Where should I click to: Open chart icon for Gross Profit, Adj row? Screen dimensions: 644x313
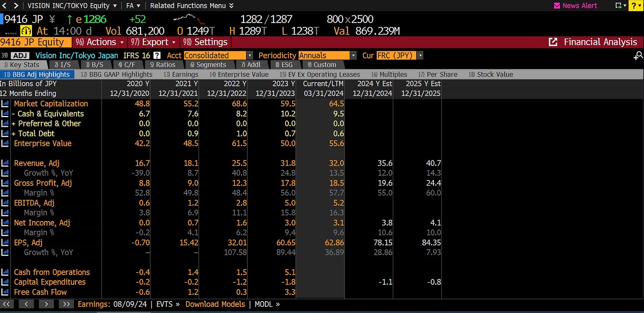pos(5,183)
